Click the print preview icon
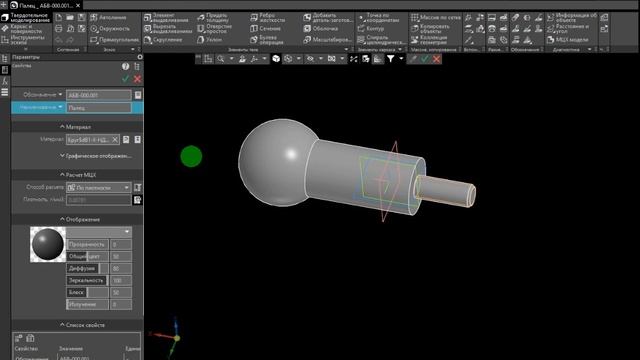 point(70,29)
